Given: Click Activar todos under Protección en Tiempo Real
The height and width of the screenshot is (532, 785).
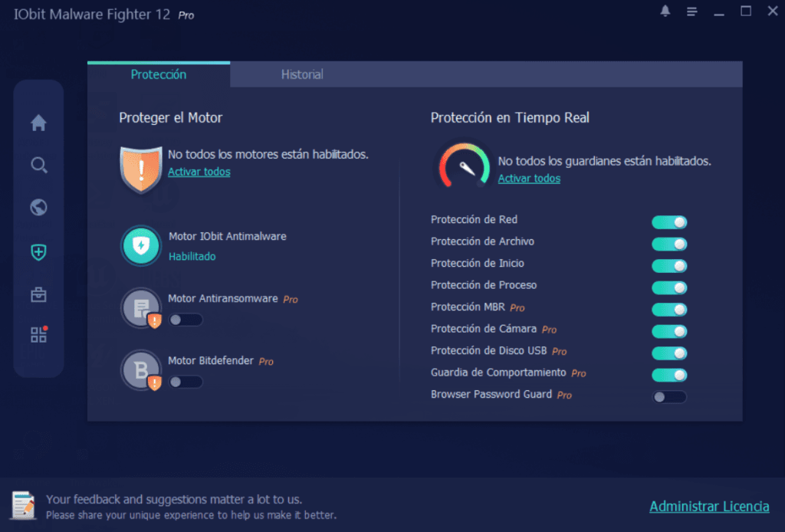Looking at the screenshot, I should point(529,179).
